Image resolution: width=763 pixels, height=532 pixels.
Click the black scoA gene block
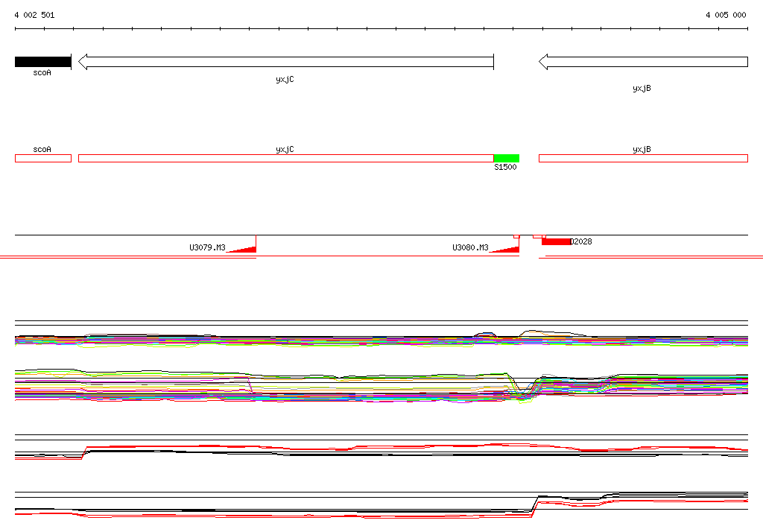[x=42, y=62]
